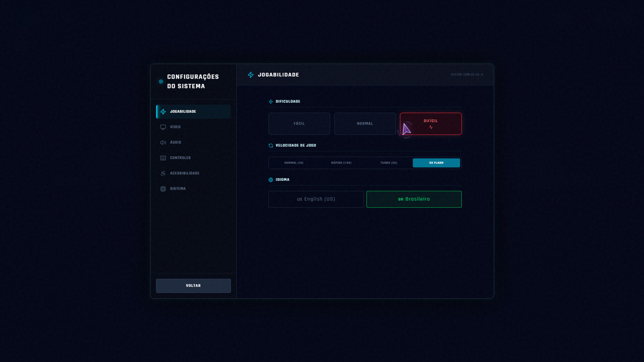Viewport: 644px width, 362px height.
Task: Open Sistema via the gear icon
Action: pos(163,189)
